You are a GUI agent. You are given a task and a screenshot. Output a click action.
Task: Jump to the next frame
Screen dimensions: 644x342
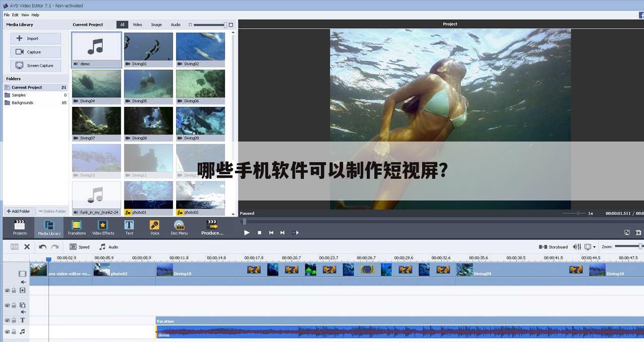click(x=282, y=233)
